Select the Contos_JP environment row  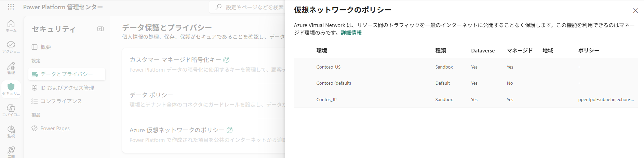[466, 99]
